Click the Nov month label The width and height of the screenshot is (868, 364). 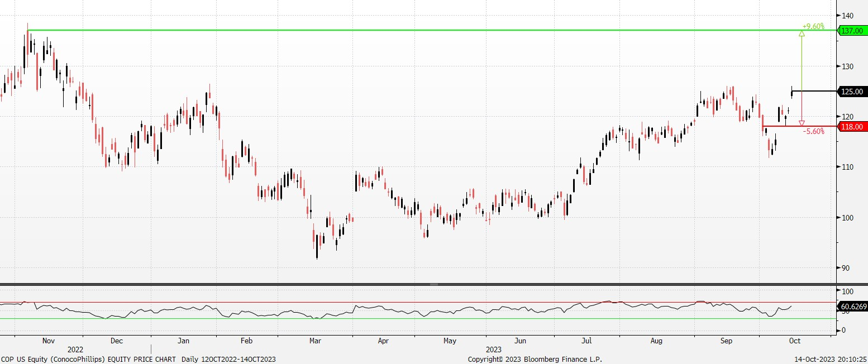click(49, 340)
